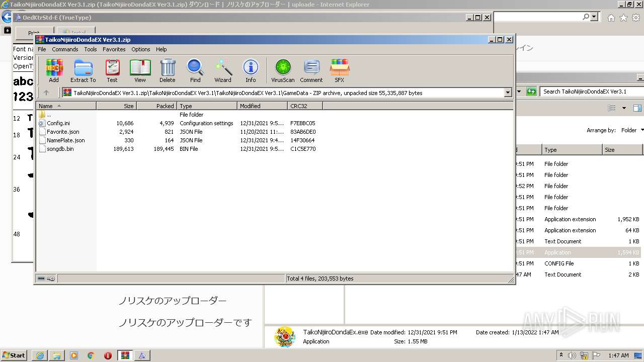
Task: Click the SFX toolbar icon
Action: tap(340, 70)
